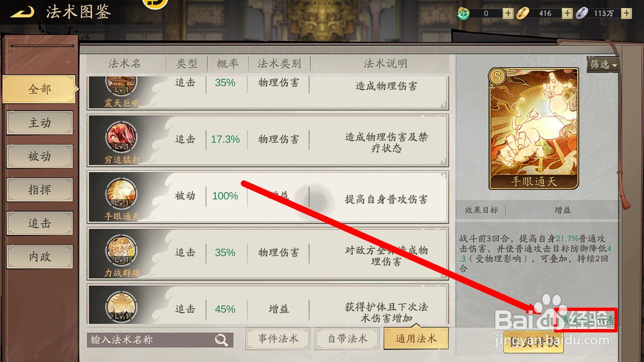
Task: Select the 力战群雄 spell icon
Action: [121, 251]
